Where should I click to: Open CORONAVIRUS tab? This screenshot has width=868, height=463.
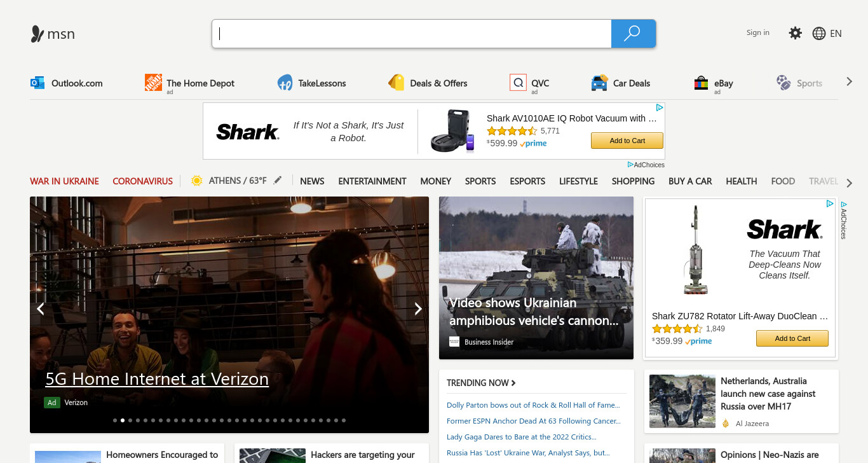pyautogui.click(x=142, y=181)
